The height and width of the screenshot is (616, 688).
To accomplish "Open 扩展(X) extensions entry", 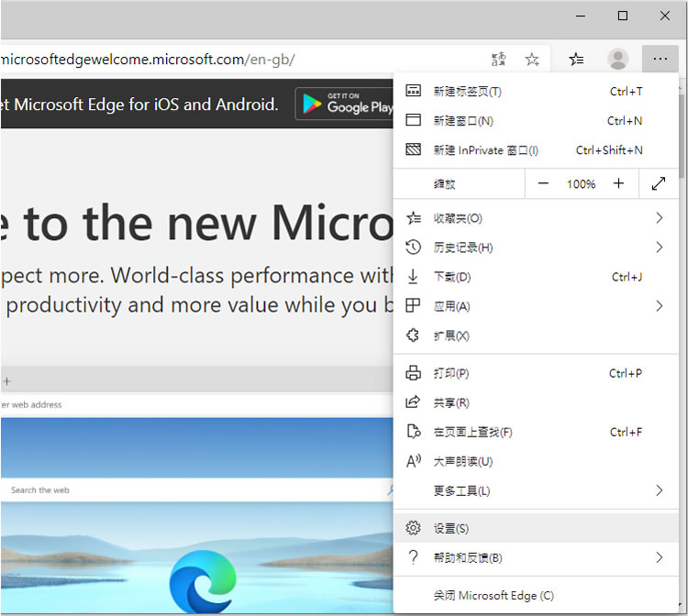I will [536, 335].
